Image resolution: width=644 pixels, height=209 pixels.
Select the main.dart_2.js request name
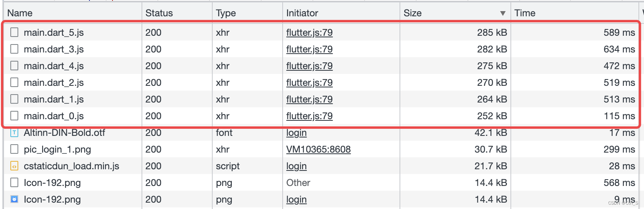pyautogui.click(x=54, y=83)
